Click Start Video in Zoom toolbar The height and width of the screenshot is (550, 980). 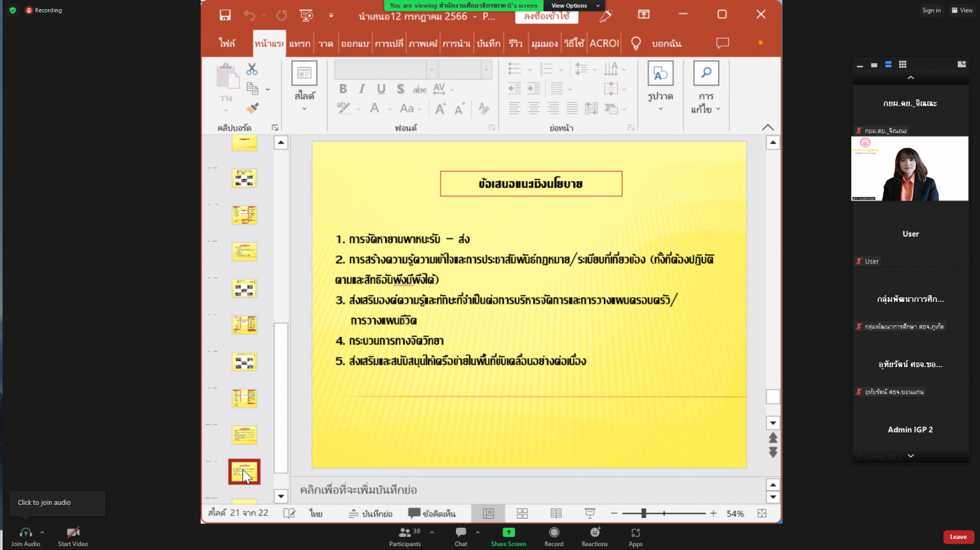point(73,537)
